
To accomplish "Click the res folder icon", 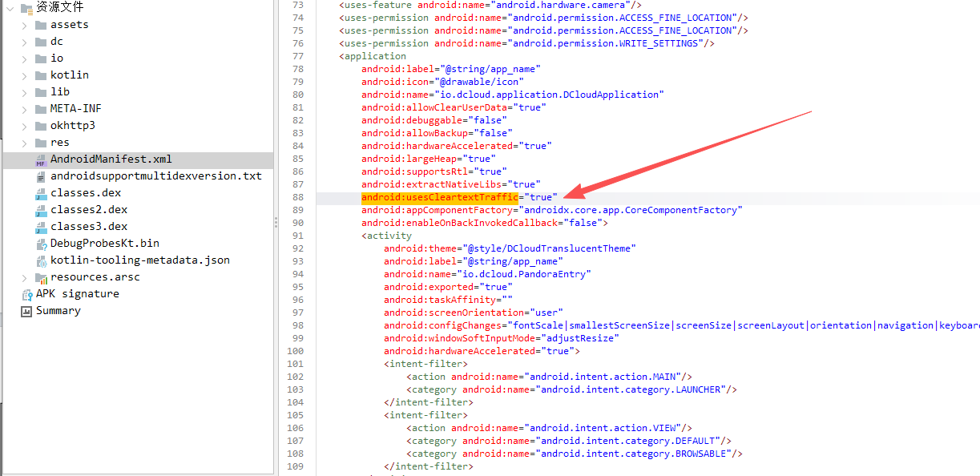I will pos(41,143).
